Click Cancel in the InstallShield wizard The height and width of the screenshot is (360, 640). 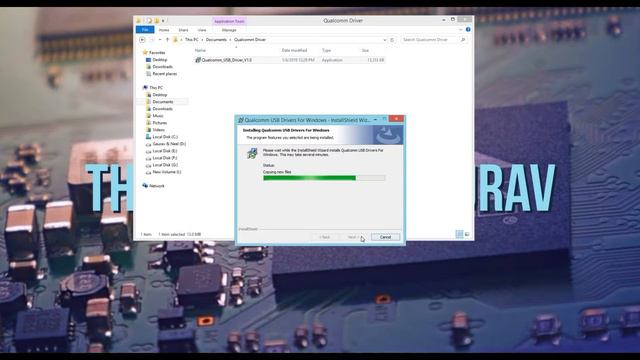[x=385, y=237]
